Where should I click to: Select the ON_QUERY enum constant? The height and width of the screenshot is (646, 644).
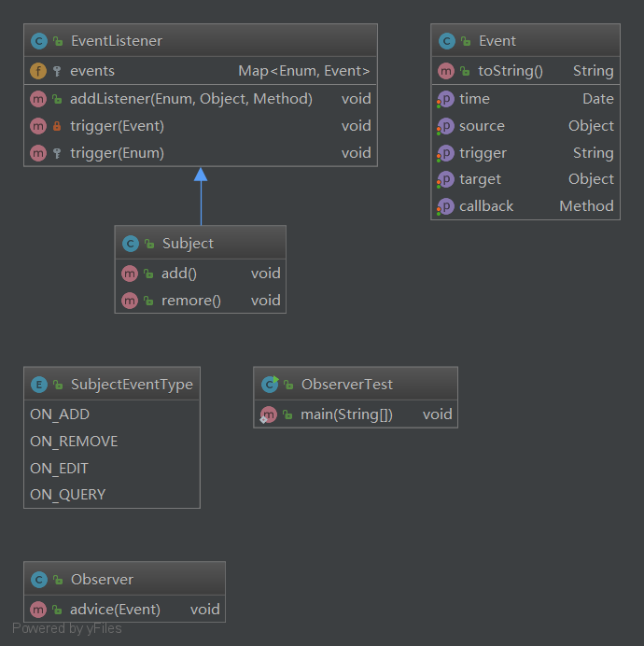[x=67, y=495]
